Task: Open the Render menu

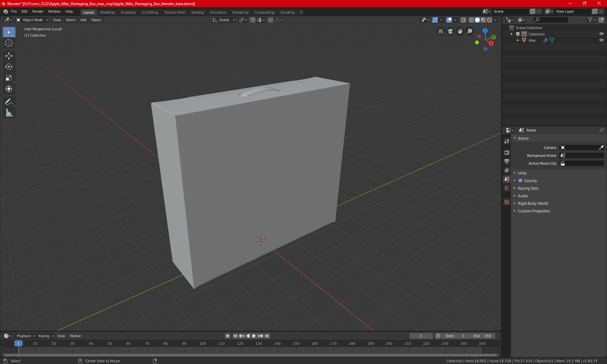Action: 38,11
